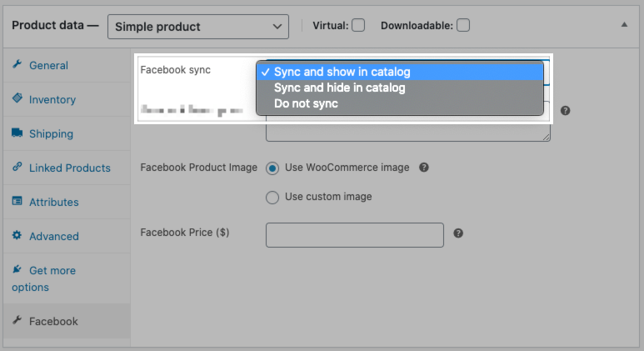
Task: Click the Facebook sync label
Action: 176,70
